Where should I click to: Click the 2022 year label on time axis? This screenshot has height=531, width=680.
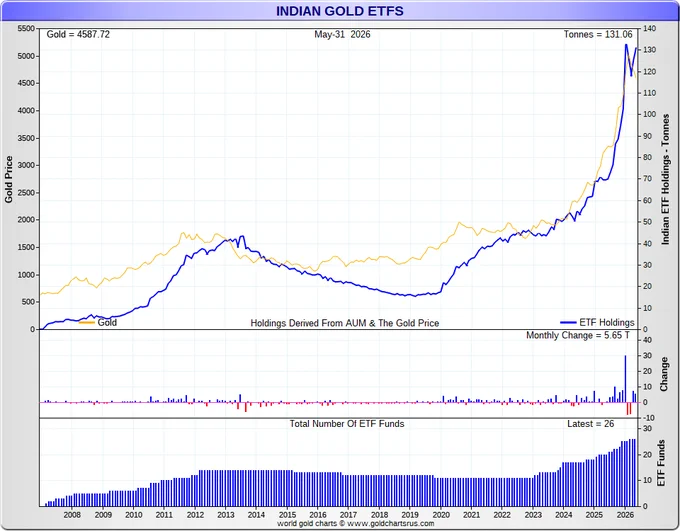click(x=502, y=515)
